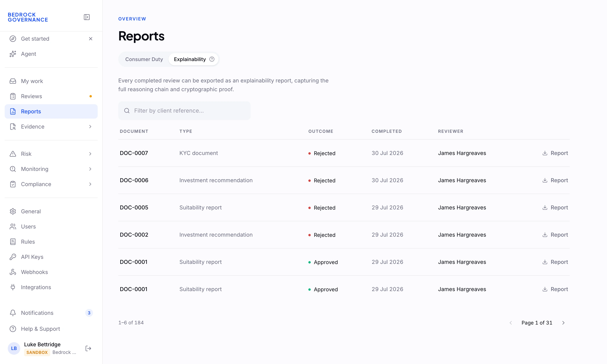Click the download icon in the DOC-0007 row

pos(545,153)
